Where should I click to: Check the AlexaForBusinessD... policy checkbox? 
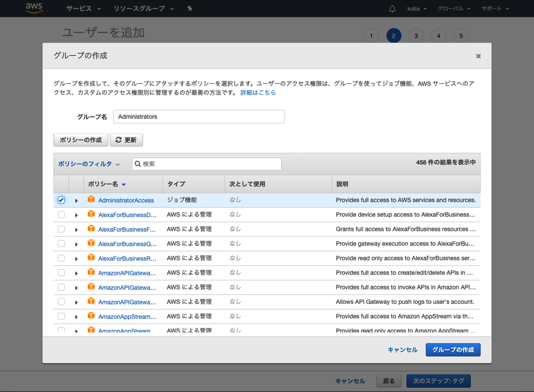point(61,214)
